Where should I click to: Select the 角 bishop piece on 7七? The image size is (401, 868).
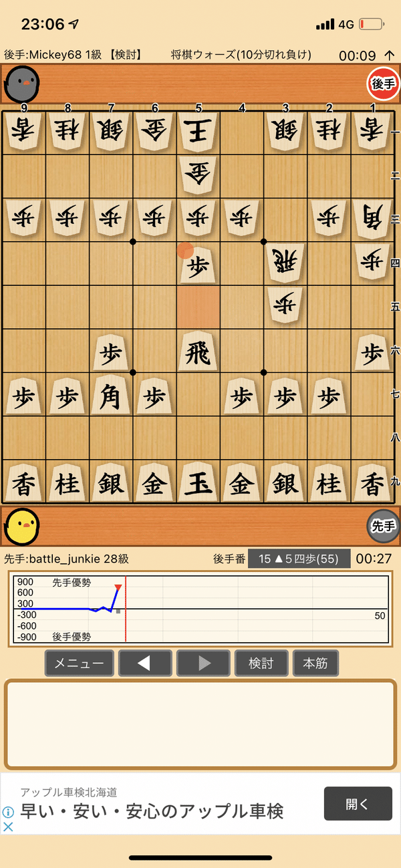coord(111,396)
